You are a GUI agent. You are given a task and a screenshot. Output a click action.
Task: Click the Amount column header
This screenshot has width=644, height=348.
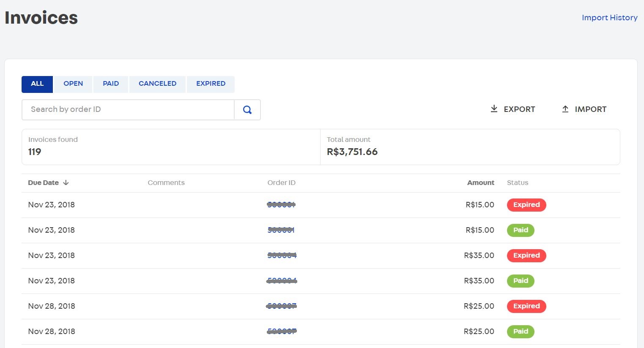point(480,183)
